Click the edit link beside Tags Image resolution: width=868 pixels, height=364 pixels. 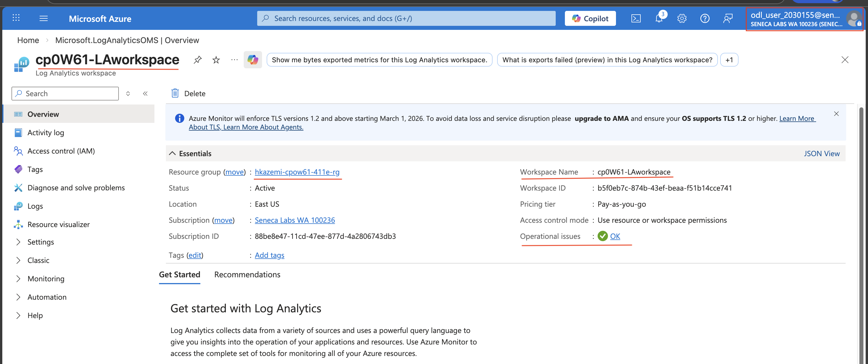[x=195, y=255]
